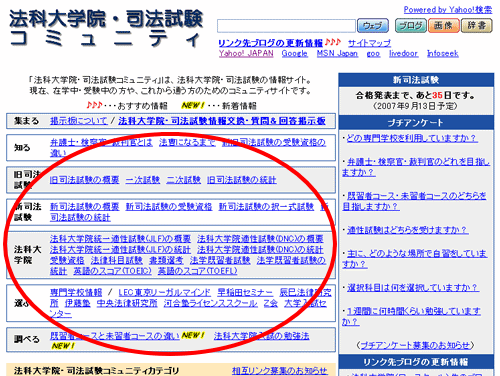
Task: Open the サイトマップ link
Action: point(369,43)
